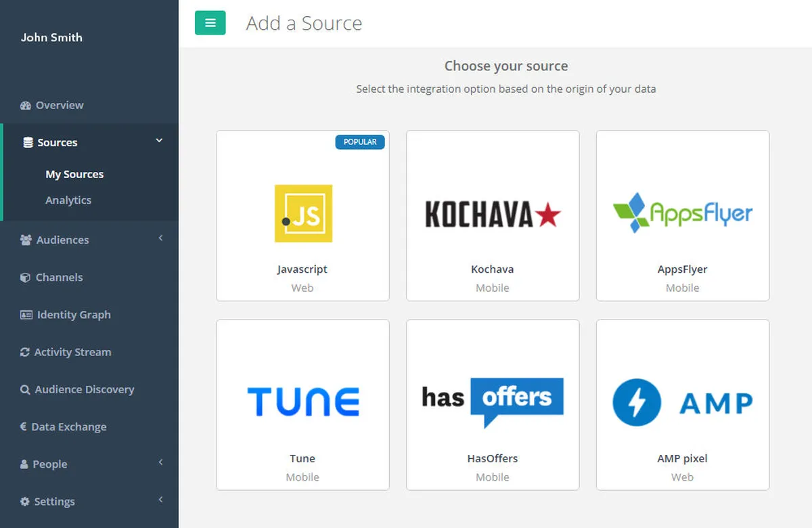
Task: Click the Add a Source page title
Action: click(304, 23)
